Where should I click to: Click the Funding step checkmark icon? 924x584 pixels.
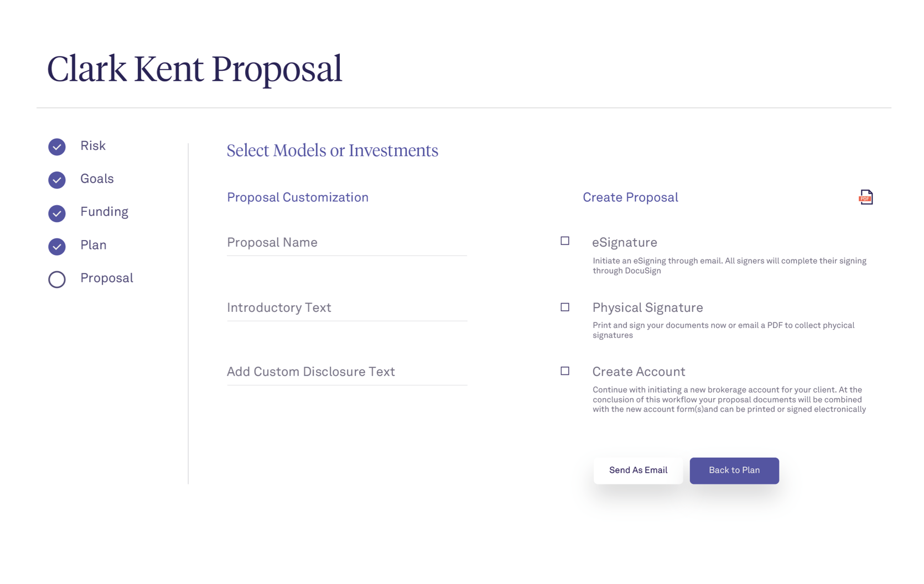click(57, 213)
